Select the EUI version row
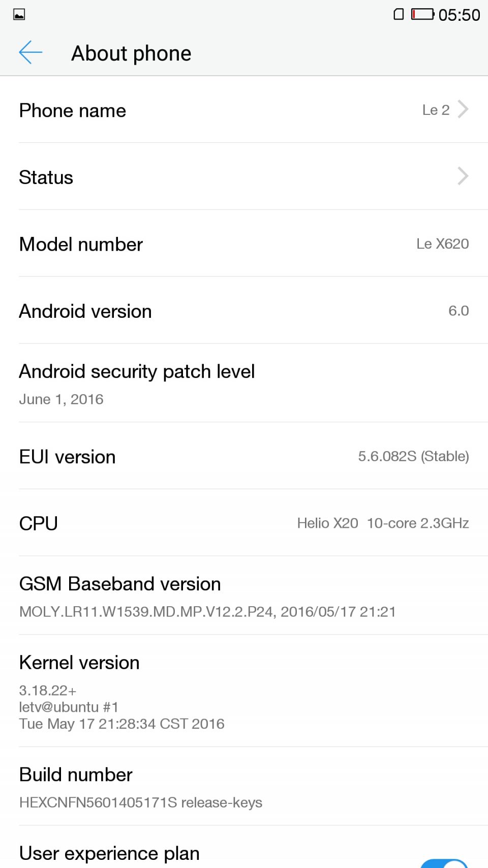The height and width of the screenshot is (868, 488). pyautogui.click(x=244, y=457)
